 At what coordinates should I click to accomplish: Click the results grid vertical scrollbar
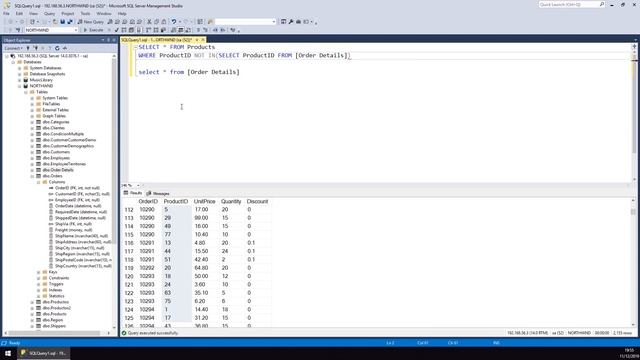633,263
